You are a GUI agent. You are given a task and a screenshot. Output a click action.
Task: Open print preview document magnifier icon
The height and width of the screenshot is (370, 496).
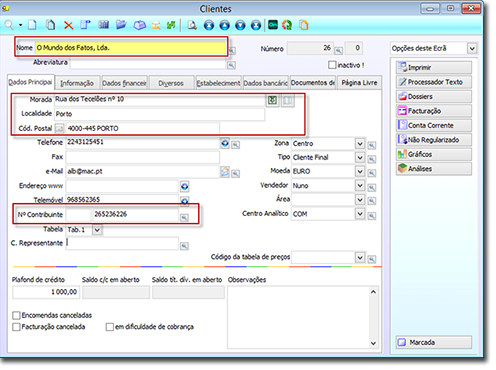point(192,25)
